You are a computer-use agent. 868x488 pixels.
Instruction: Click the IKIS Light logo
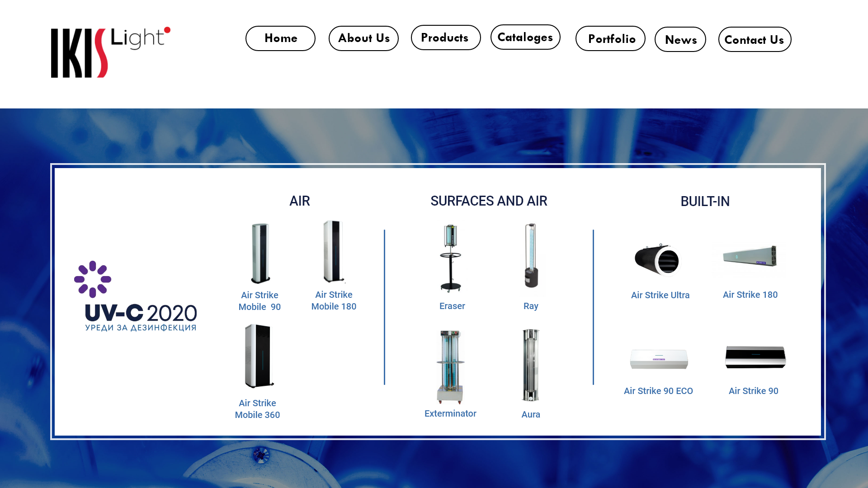(111, 52)
